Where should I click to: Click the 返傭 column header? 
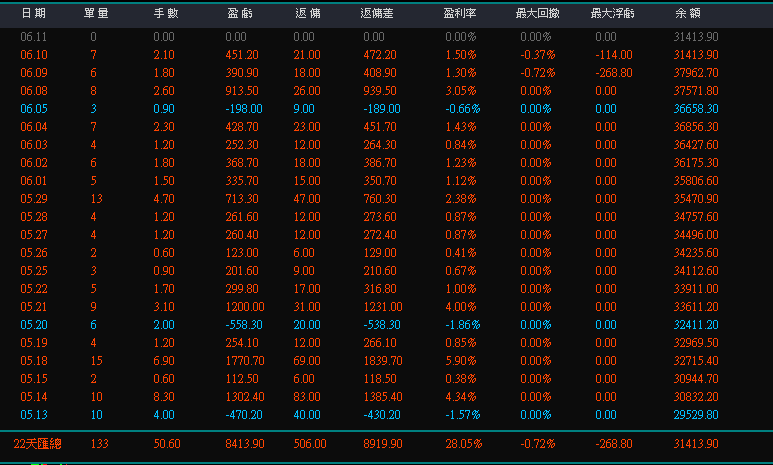[x=308, y=13]
